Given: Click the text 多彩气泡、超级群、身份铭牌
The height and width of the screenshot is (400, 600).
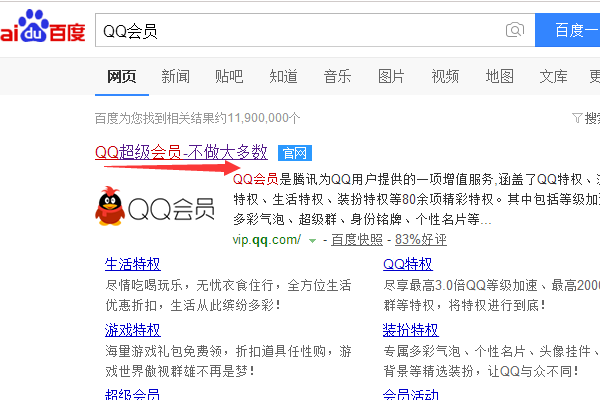Looking at the screenshot, I should [317, 219].
